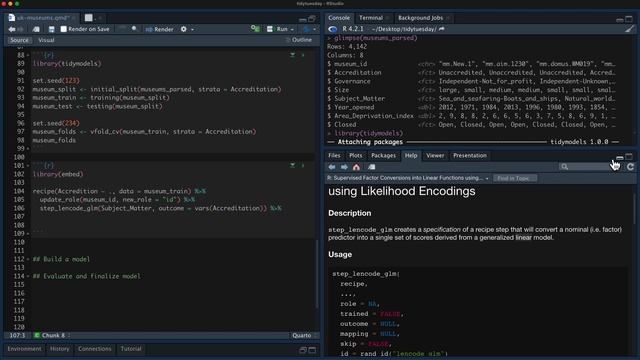
Task: Go back in source editor navigation
Action: (11, 29)
